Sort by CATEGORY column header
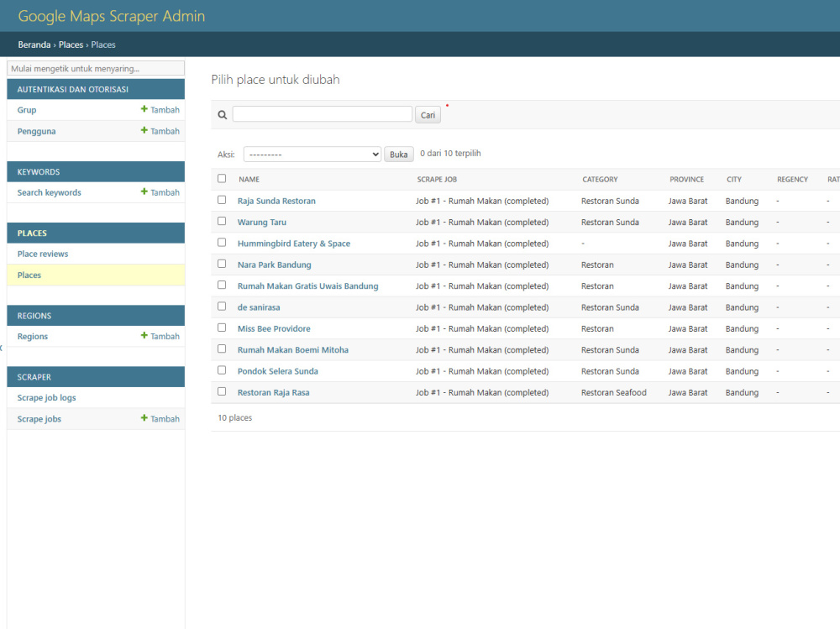 click(x=600, y=180)
